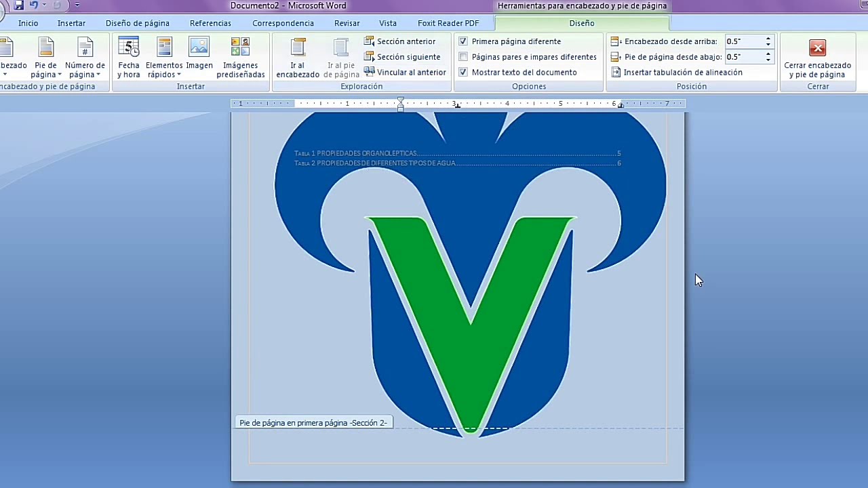The height and width of the screenshot is (488, 868).
Task: Open the Insertar ribbon tab
Action: click(x=72, y=23)
